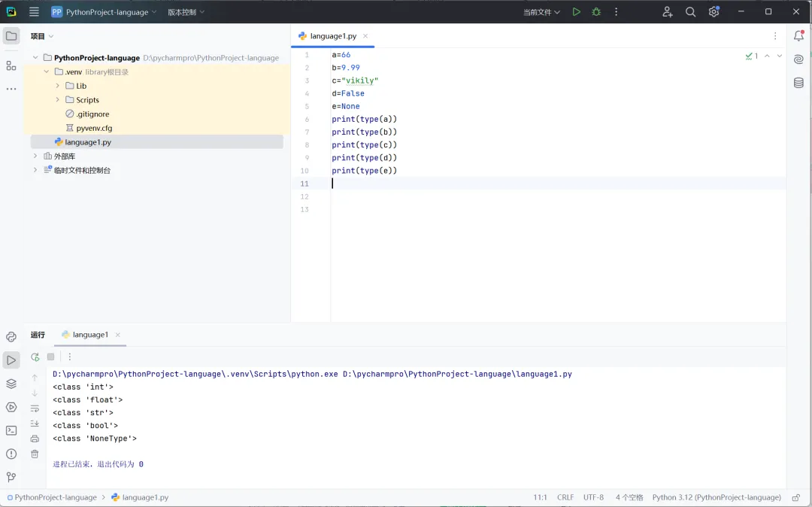The image size is (812, 507).
Task: Change UTF-8 file encoding
Action: tap(593, 498)
